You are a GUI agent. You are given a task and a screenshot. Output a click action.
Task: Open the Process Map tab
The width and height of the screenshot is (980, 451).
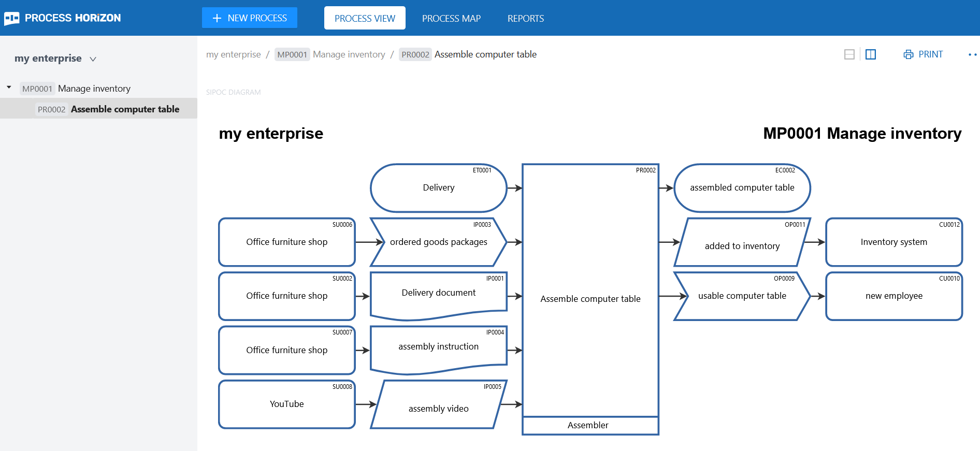451,18
